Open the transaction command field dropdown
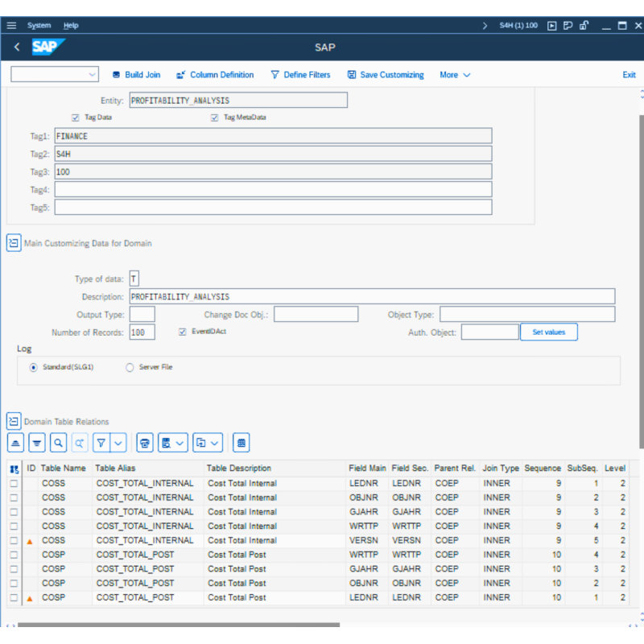Screen dimensions: 644x644 coord(91,75)
